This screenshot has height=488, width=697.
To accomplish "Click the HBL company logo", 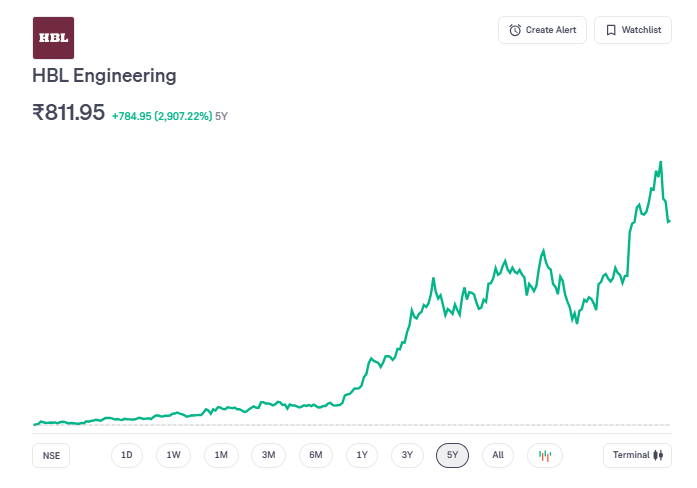I will tap(53, 37).
